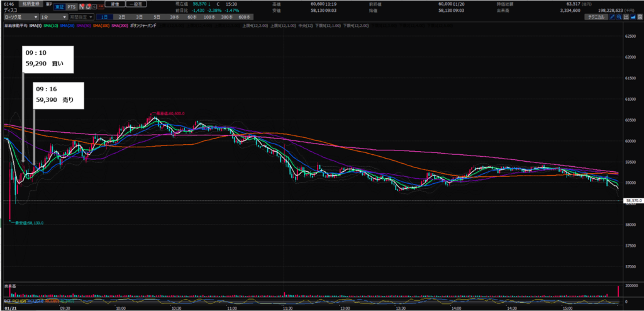Click the magnifier zoom icon
The image size is (644, 311).
tap(619, 17)
